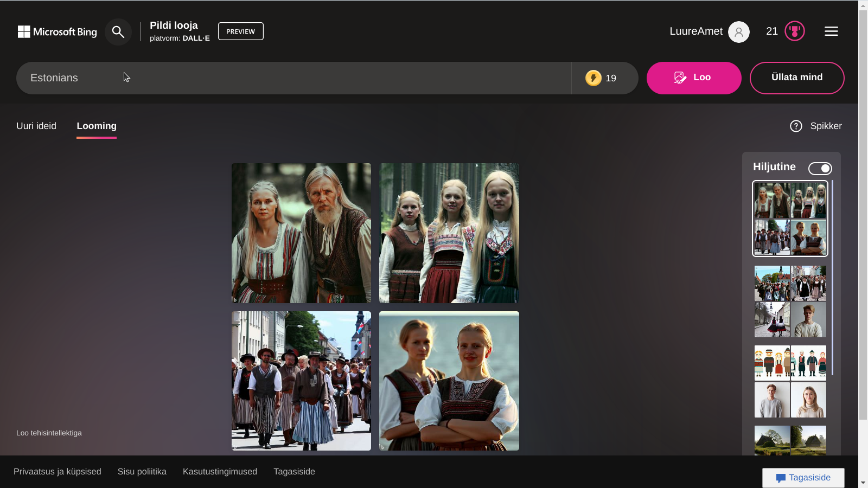The height and width of the screenshot is (488, 868).
Task: Click the Loo create button
Action: (694, 78)
